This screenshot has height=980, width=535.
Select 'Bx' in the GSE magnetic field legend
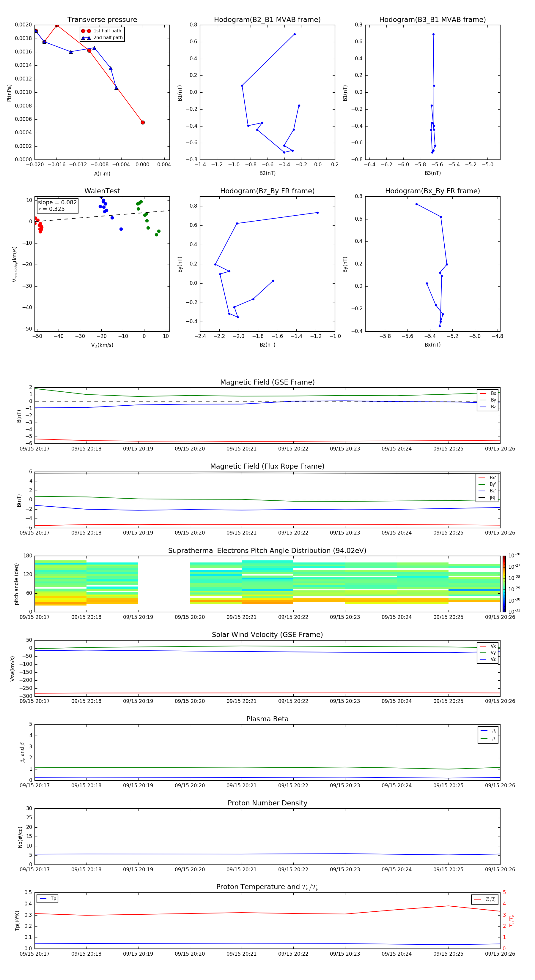tap(488, 393)
